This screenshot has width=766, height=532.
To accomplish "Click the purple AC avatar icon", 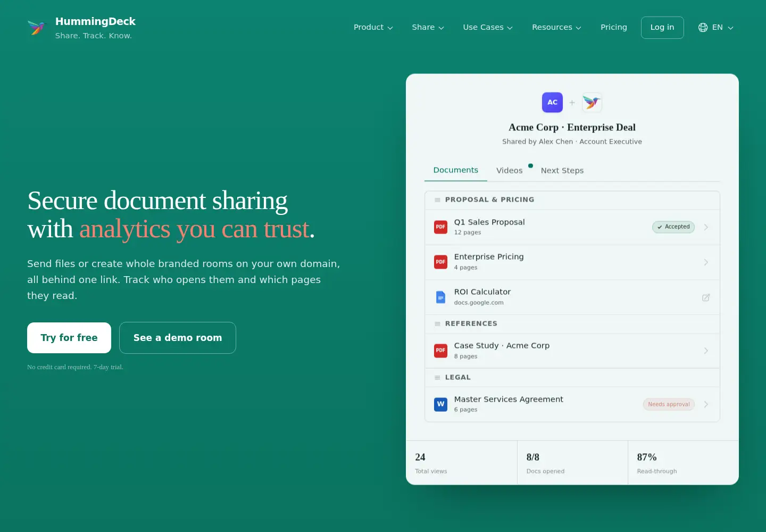I will pyautogui.click(x=552, y=102).
